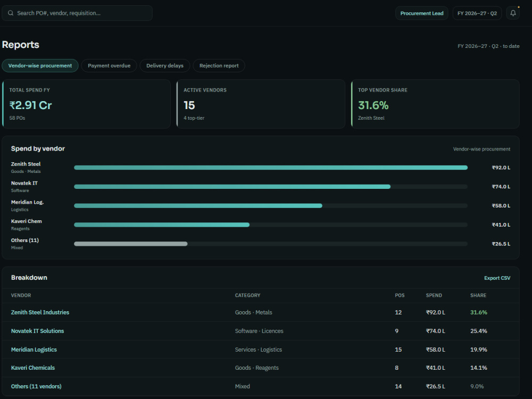Click the Zenith Steel label in spend chart

pos(26,164)
